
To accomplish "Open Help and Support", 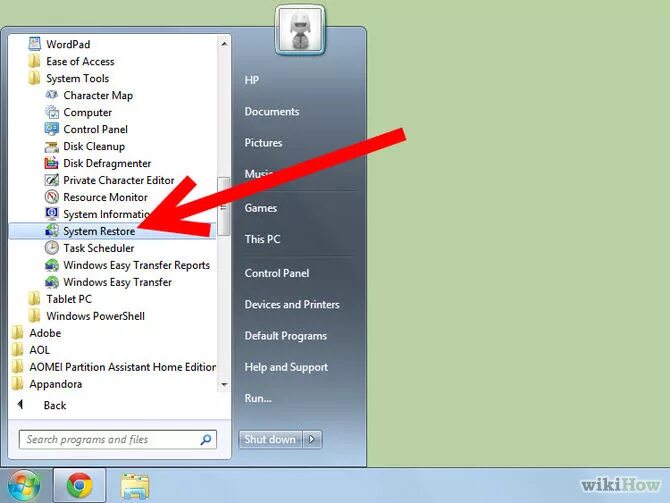I will click(286, 367).
